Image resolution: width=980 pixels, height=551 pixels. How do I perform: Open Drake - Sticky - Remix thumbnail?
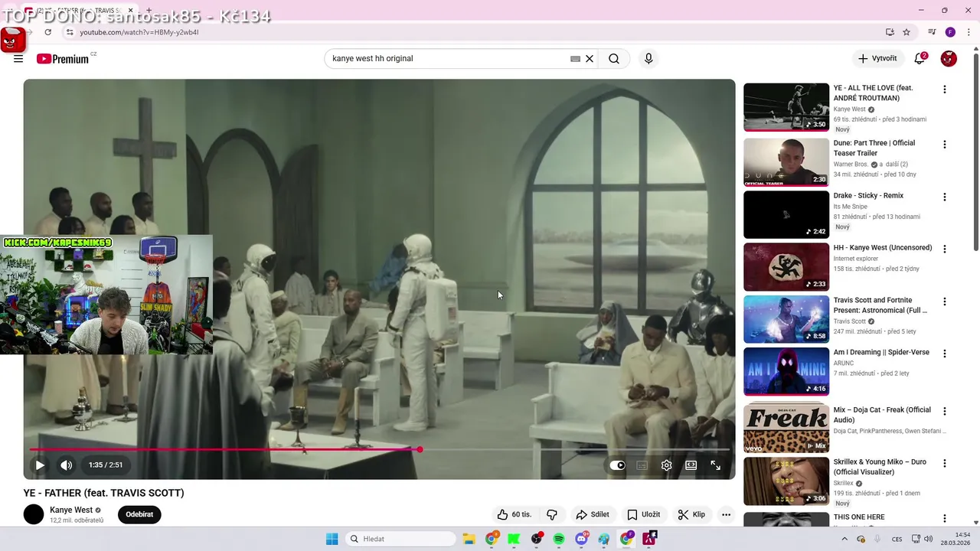click(x=786, y=215)
